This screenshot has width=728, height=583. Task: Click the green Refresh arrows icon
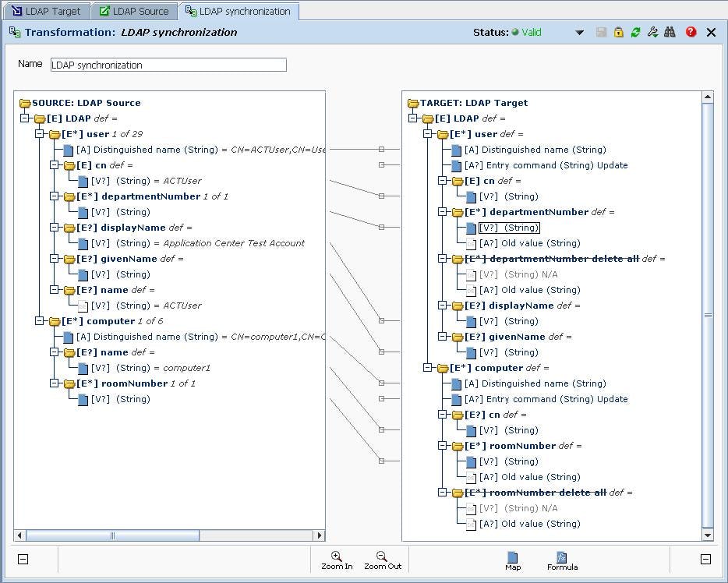(x=635, y=32)
